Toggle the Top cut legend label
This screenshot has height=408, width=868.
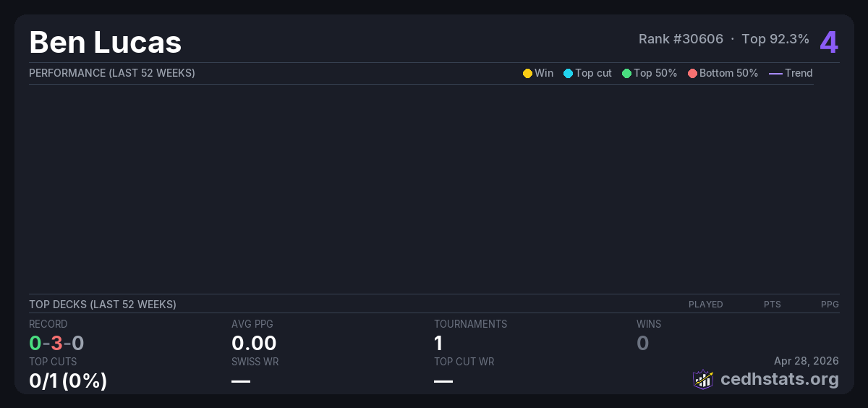[x=593, y=73]
